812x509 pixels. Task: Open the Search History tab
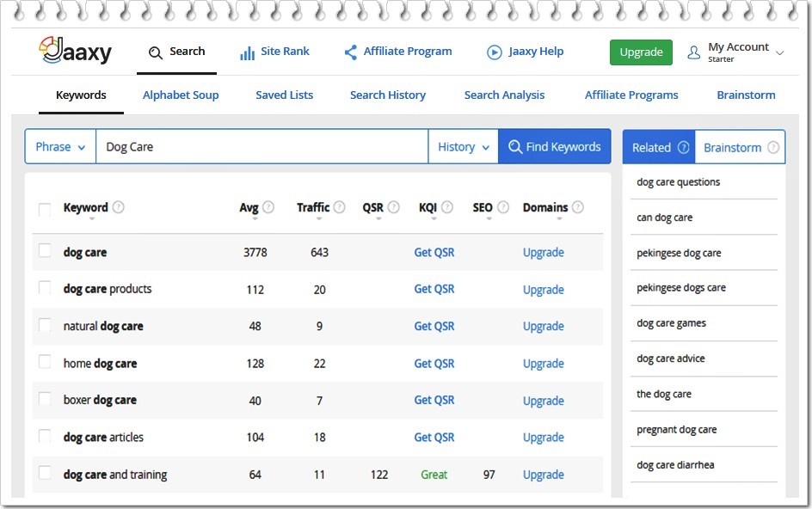click(x=388, y=95)
